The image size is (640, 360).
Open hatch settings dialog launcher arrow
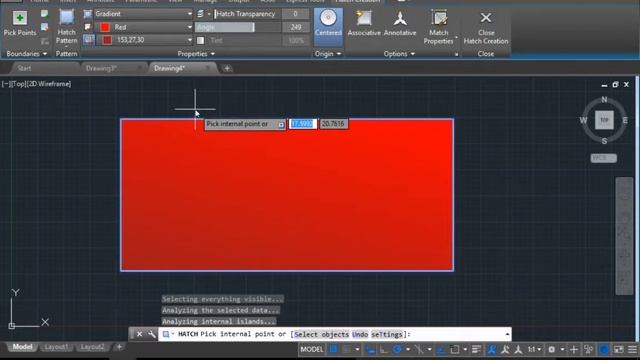tap(457, 54)
